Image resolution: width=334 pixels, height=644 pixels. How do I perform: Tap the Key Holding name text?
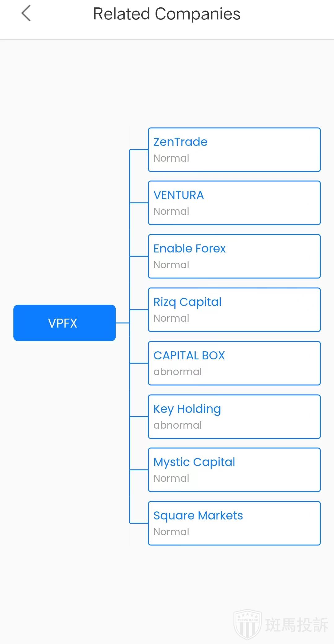(187, 409)
